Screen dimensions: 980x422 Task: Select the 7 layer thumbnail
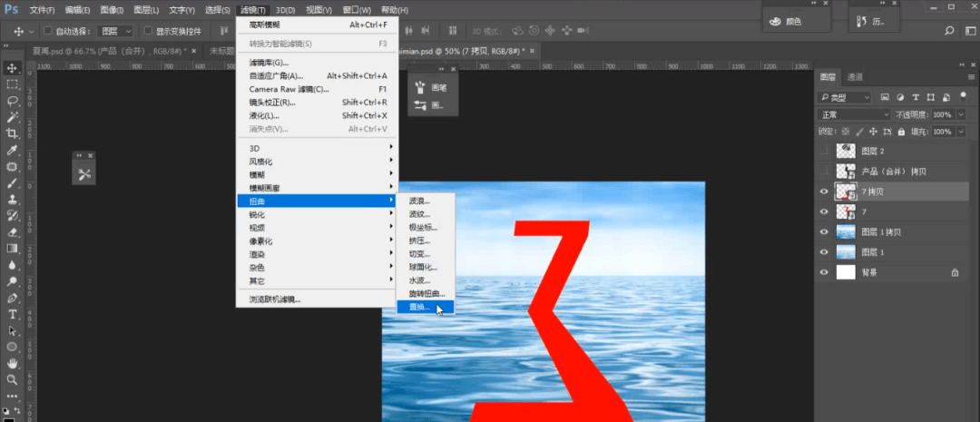(x=846, y=212)
